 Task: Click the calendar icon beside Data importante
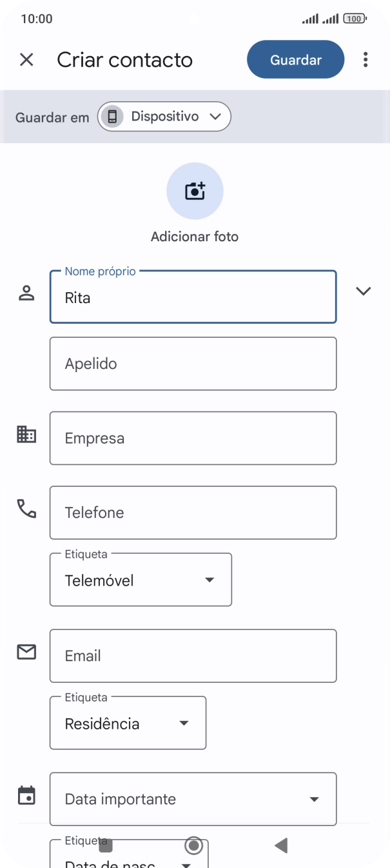click(26, 798)
